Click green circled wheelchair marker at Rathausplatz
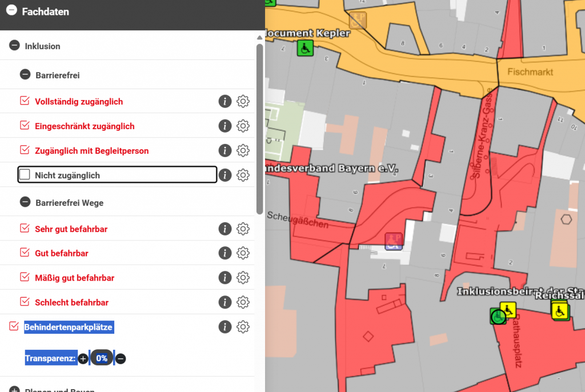The image size is (585, 392). tap(498, 317)
